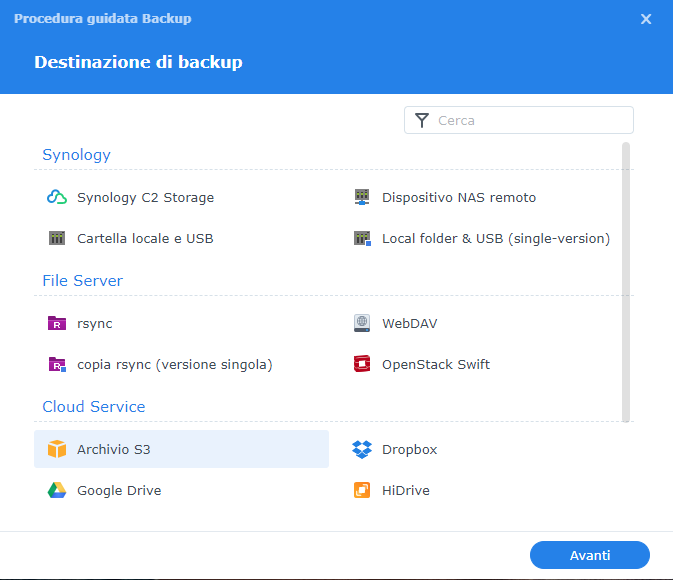Click the Dropbox logo icon
673x580 pixels.
pyautogui.click(x=362, y=449)
